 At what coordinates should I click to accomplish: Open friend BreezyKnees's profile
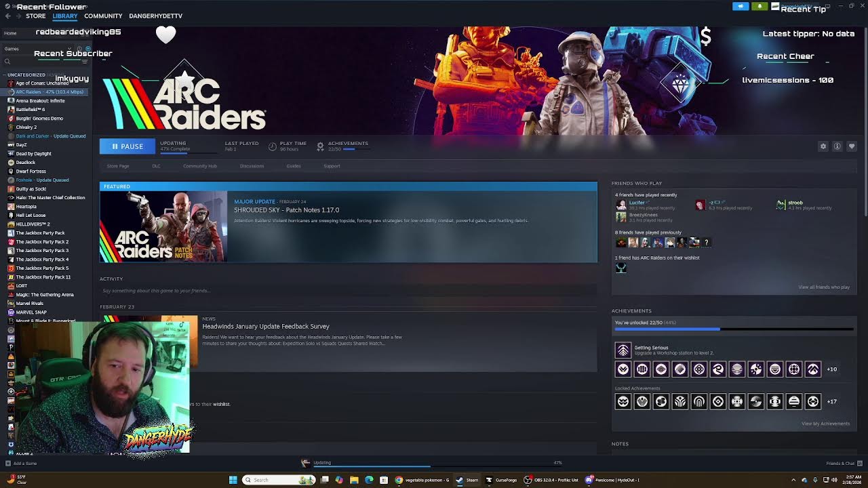click(x=643, y=215)
